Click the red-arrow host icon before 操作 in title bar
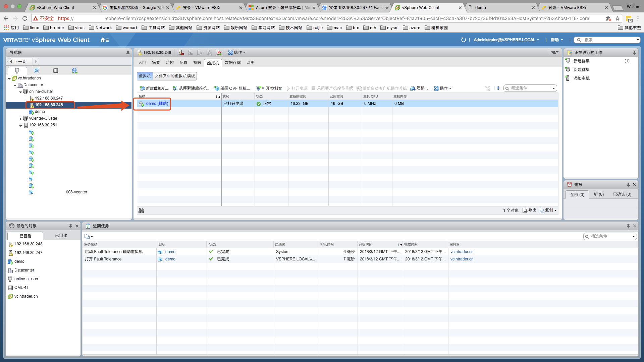The width and height of the screenshot is (644, 362). pyautogui.click(x=219, y=53)
